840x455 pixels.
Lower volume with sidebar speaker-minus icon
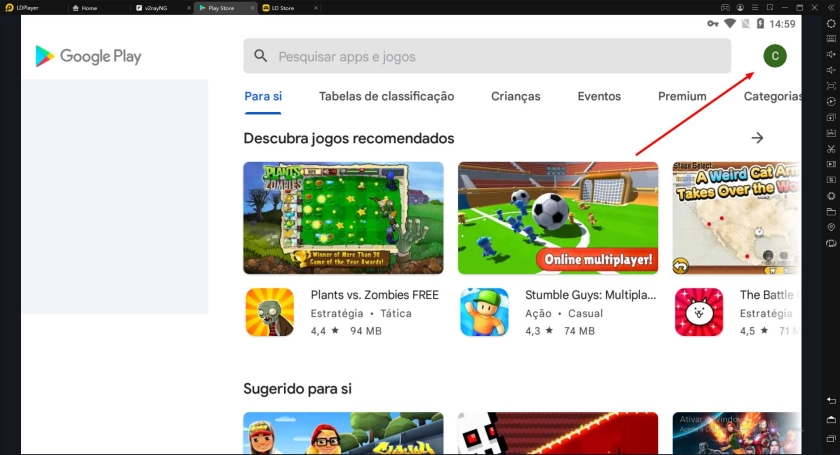coord(831,70)
